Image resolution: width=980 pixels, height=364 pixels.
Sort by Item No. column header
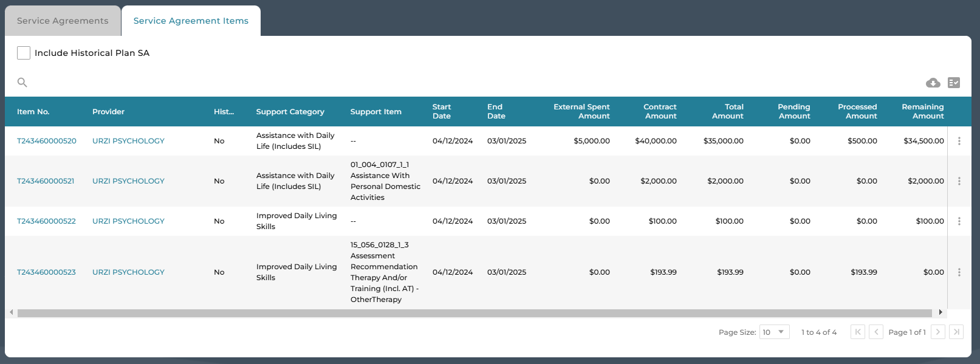pos(33,112)
